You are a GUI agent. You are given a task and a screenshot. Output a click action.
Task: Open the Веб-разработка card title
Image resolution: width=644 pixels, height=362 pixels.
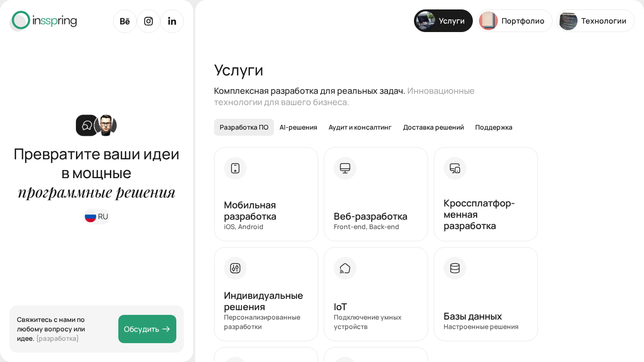(371, 216)
